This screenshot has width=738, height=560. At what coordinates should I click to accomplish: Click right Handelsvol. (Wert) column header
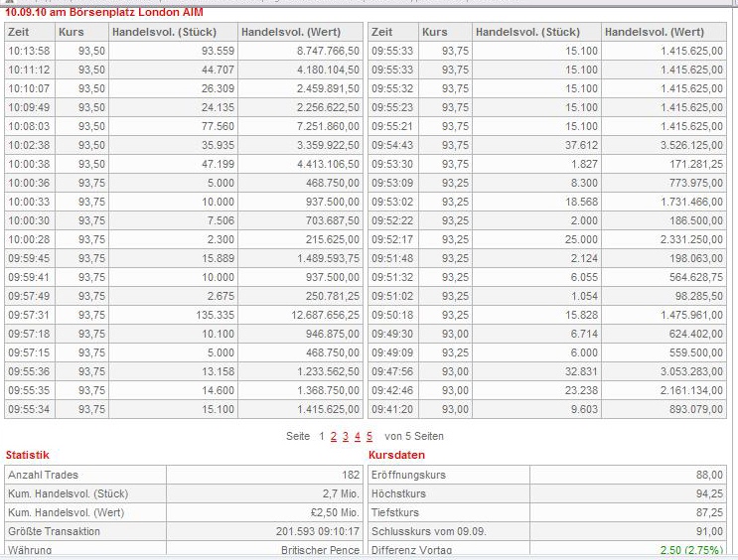point(664,32)
